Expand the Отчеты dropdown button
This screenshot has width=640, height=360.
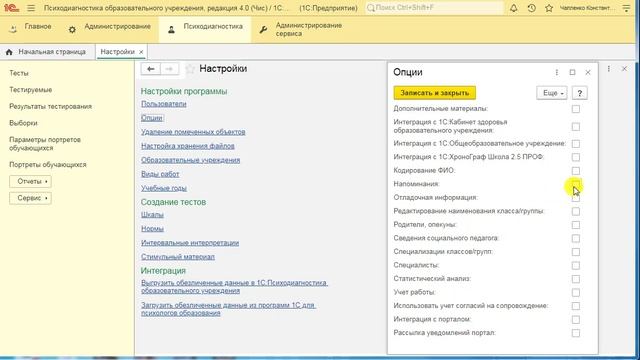(x=30, y=181)
